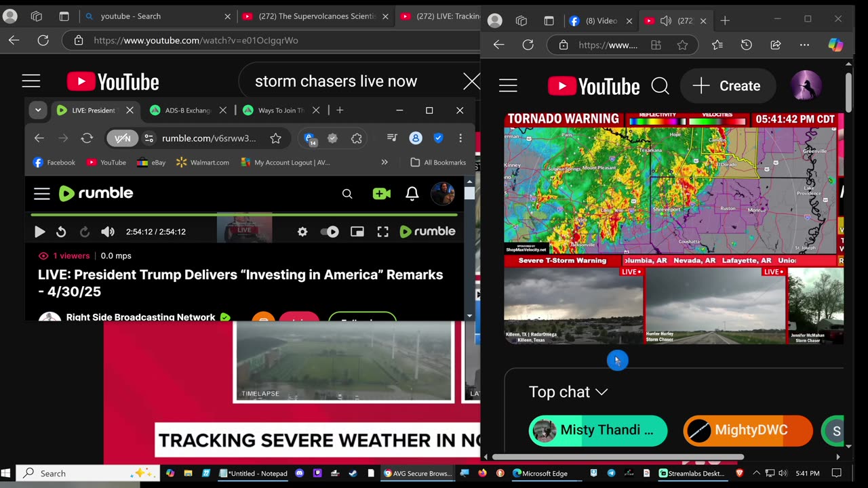Open Copilot in right Edge

tap(836, 45)
